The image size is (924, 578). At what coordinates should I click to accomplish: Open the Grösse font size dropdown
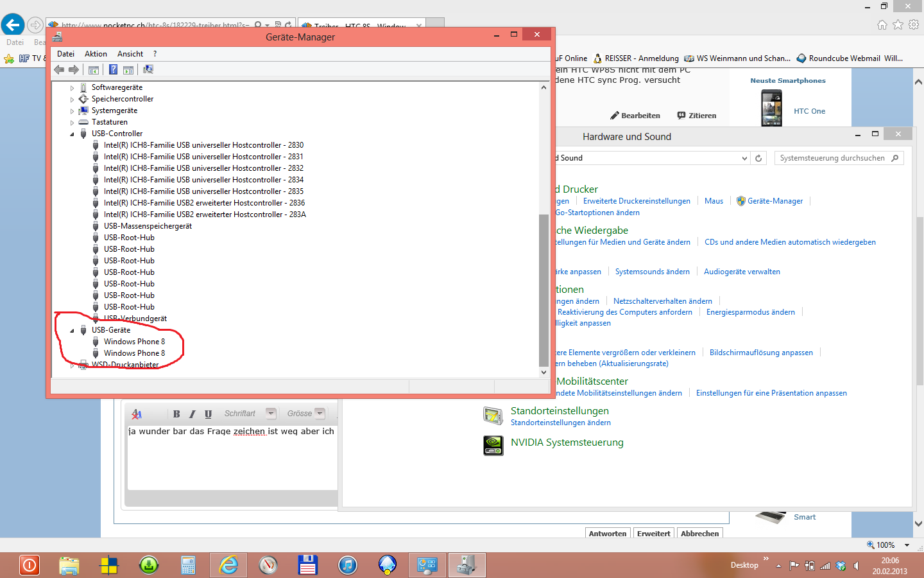[x=320, y=414]
